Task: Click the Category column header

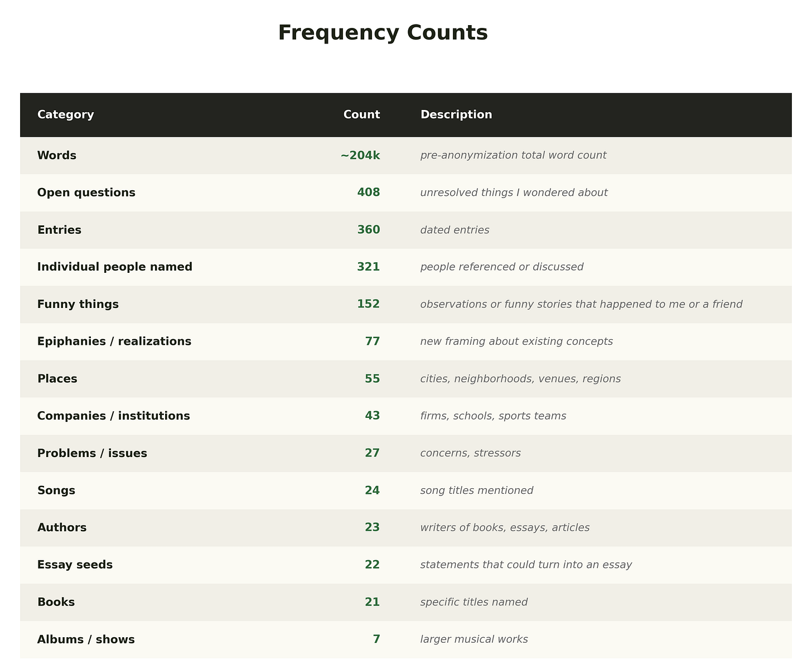Action: [66, 115]
